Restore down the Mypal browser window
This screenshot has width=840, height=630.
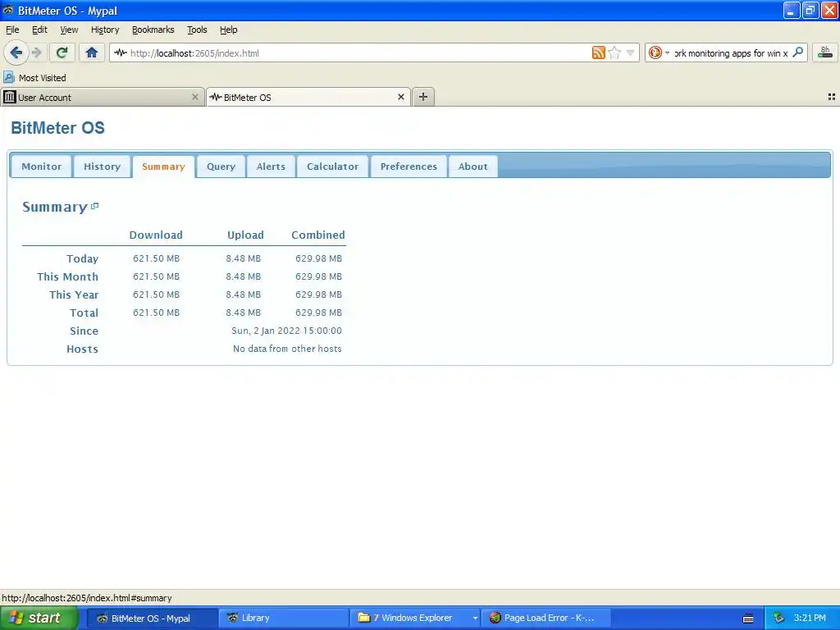pyautogui.click(x=810, y=10)
